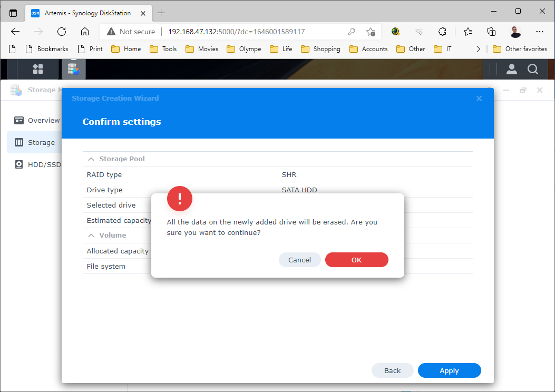Maximize the Storage Manager window
This screenshot has height=392, width=555.
[523, 90]
